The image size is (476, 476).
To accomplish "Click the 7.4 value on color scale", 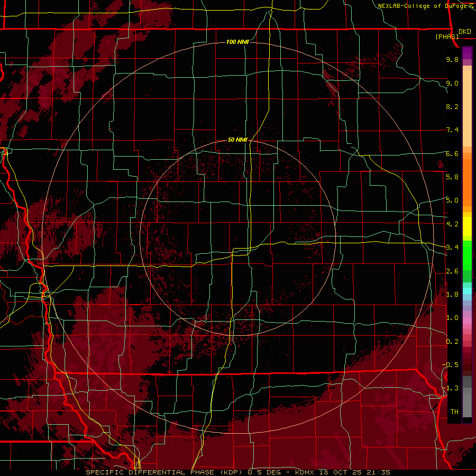I will tap(452, 130).
